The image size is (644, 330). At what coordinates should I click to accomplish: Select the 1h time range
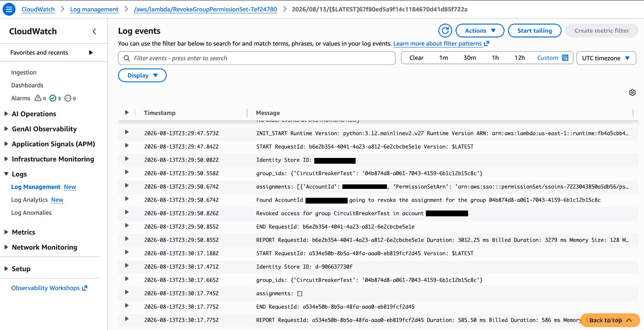click(x=495, y=58)
